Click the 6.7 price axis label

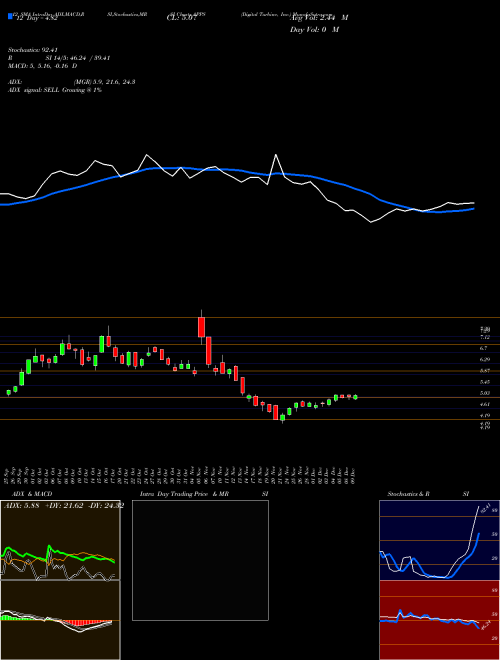point(483,348)
